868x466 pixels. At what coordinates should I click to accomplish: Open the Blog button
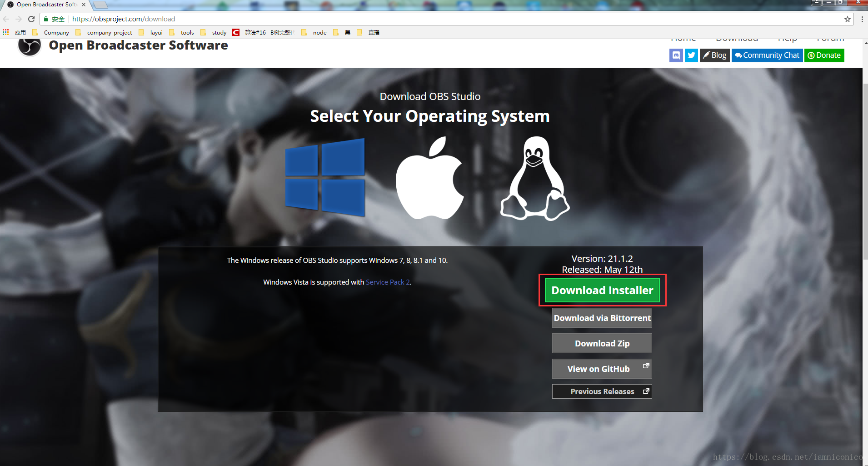tap(714, 55)
